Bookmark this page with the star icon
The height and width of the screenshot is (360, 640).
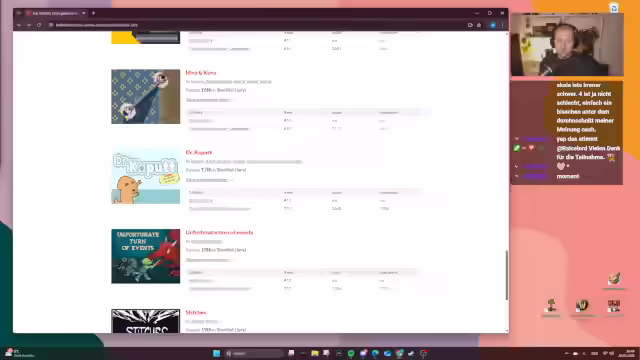479,25
